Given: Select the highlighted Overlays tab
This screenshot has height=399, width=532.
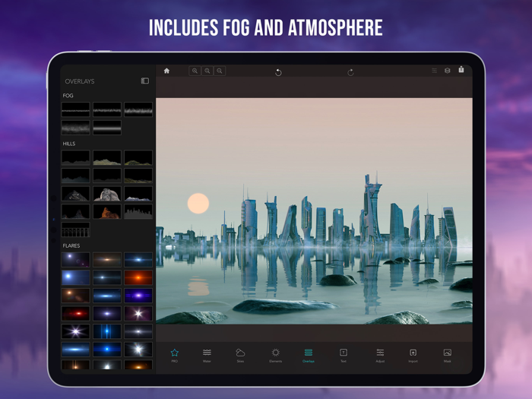Looking at the screenshot, I should [309, 355].
